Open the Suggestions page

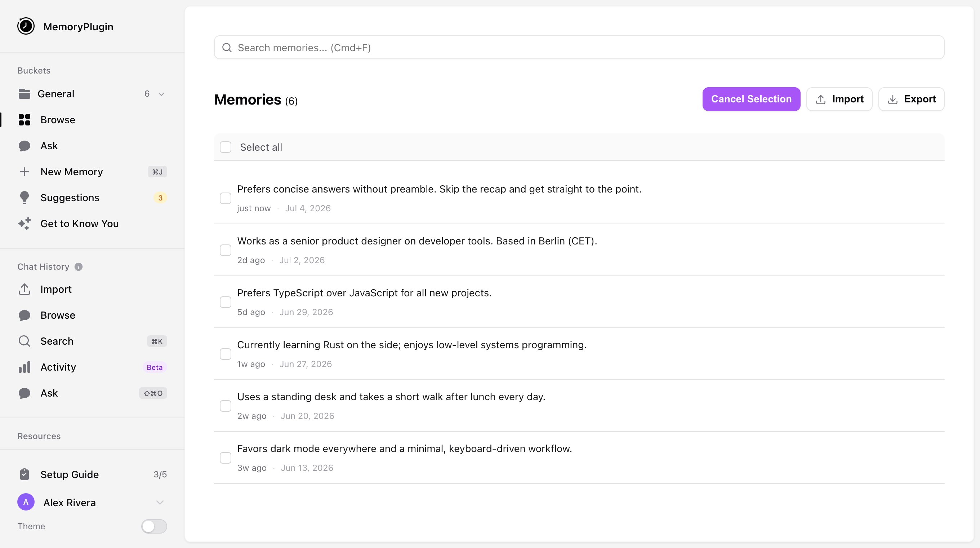pos(92,198)
